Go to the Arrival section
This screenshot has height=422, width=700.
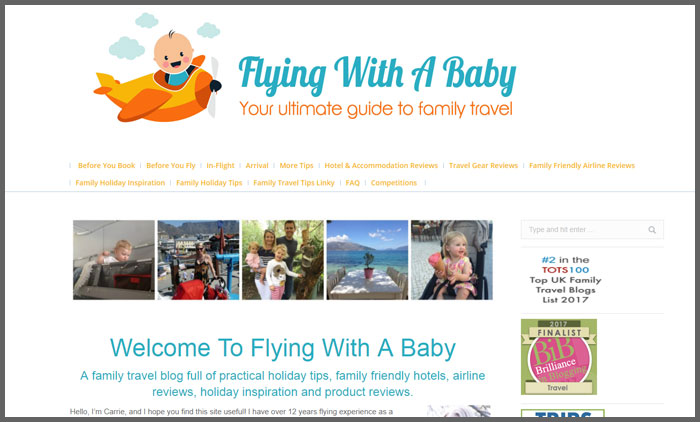(257, 166)
